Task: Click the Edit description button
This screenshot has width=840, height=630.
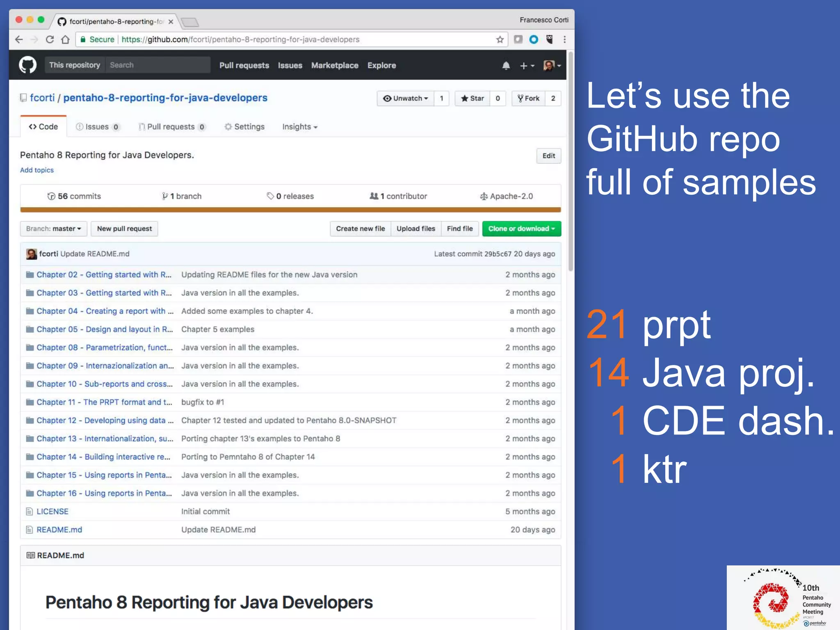Action: tap(548, 156)
